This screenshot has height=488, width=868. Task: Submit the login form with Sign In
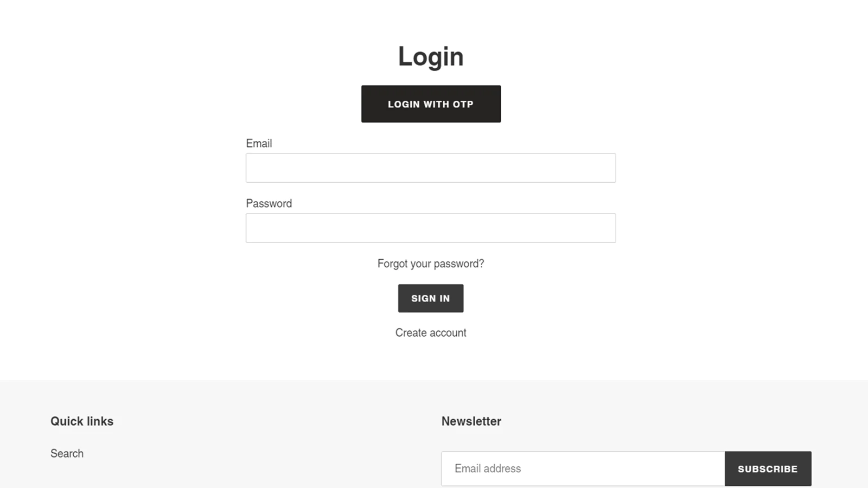click(x=431, y=298)
